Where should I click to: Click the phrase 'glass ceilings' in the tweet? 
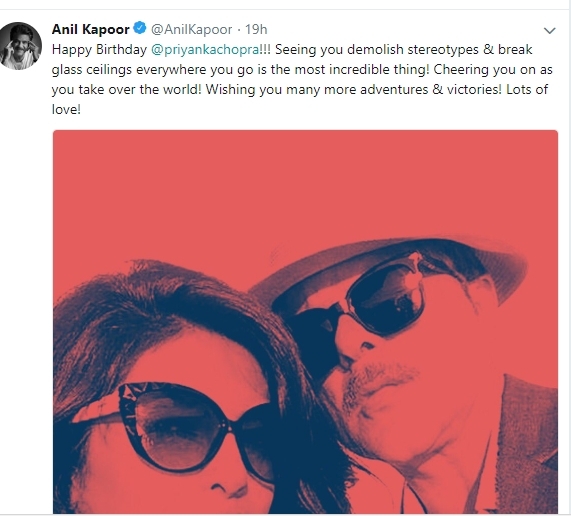[x=92, y=70]
